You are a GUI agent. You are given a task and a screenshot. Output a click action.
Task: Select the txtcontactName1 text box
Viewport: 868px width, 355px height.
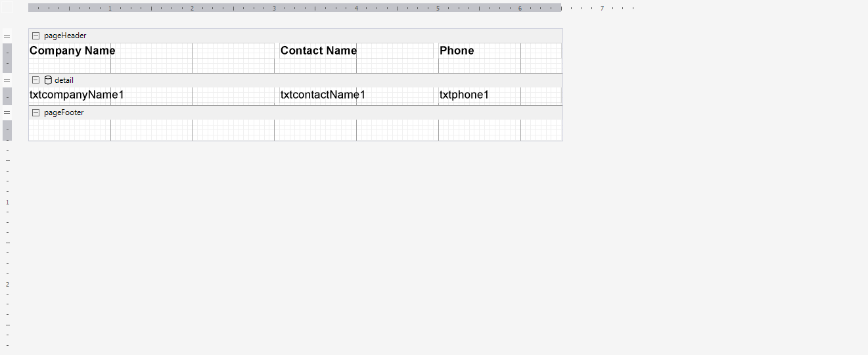tap(323, 95)
